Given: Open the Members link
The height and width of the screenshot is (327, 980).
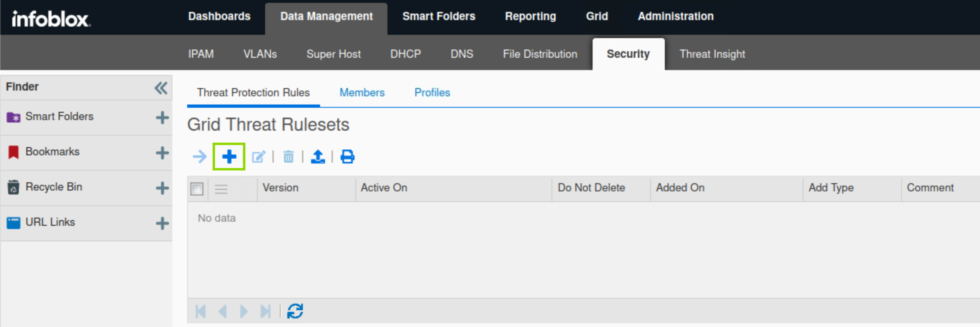Looking at the screenshot, I should [362, 93].
